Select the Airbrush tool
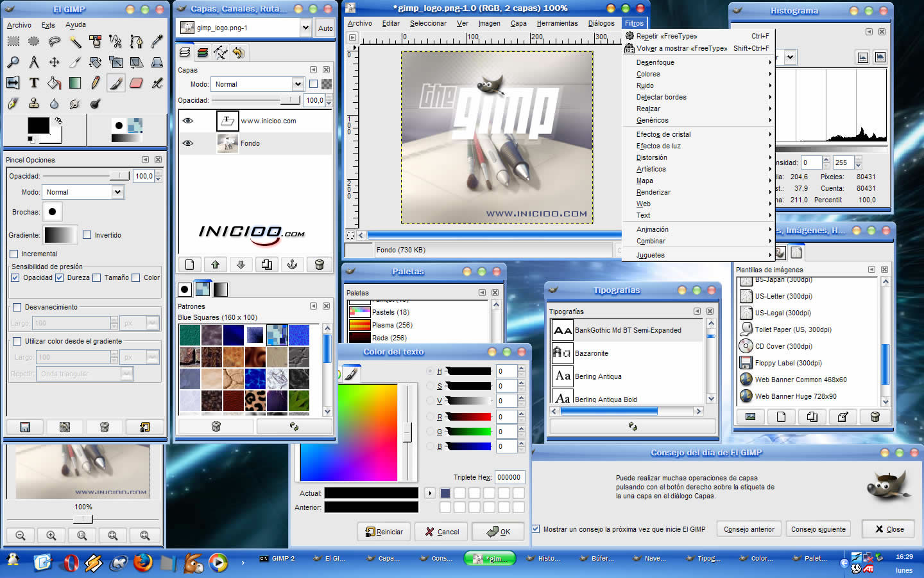This screenshot has width=924, height=578. [157, 83]
